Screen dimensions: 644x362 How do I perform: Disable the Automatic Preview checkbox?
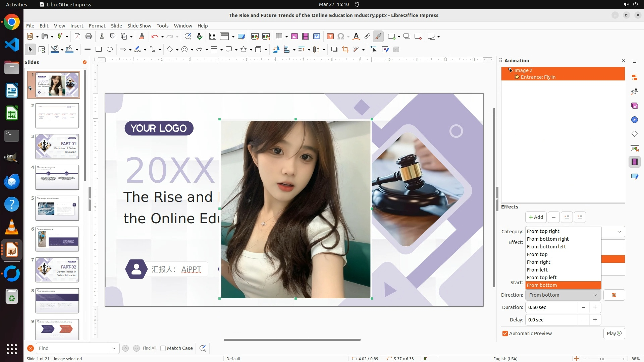pos(505,334)
